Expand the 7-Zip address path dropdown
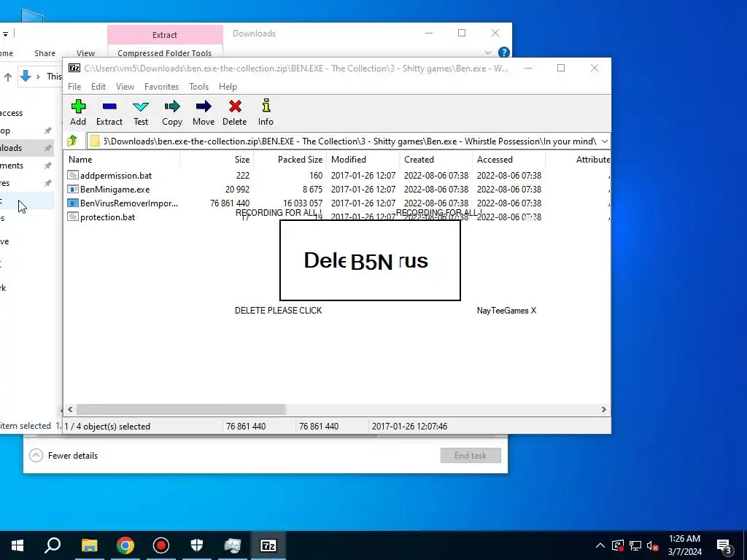747x560 pixels. click(x=605, y=141)
